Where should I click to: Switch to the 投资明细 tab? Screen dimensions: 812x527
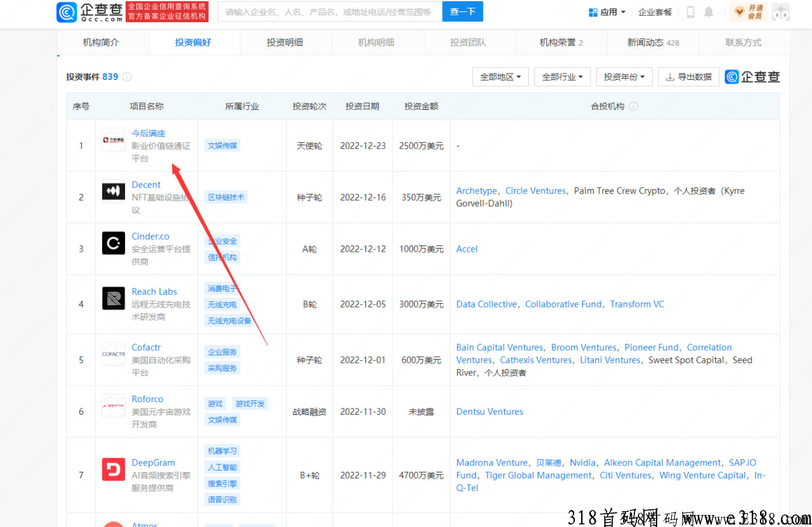pos(285,42)
